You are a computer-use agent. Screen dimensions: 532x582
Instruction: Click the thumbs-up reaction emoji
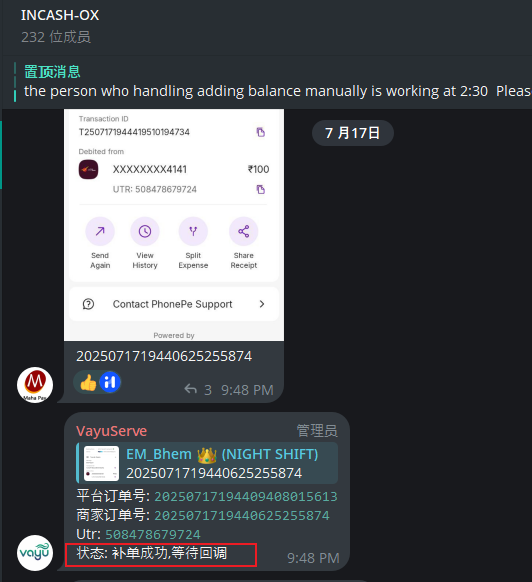coord(88,382)
